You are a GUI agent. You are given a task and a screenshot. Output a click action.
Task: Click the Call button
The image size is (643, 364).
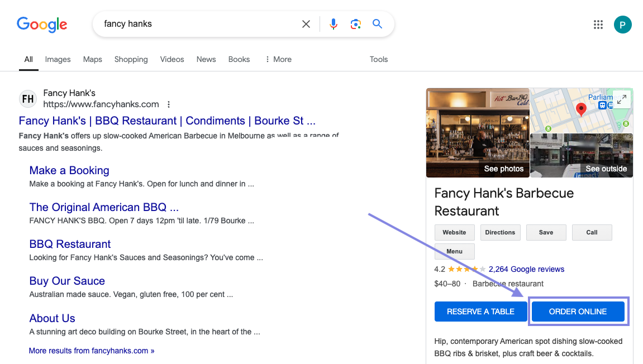[x=592, y=232]
